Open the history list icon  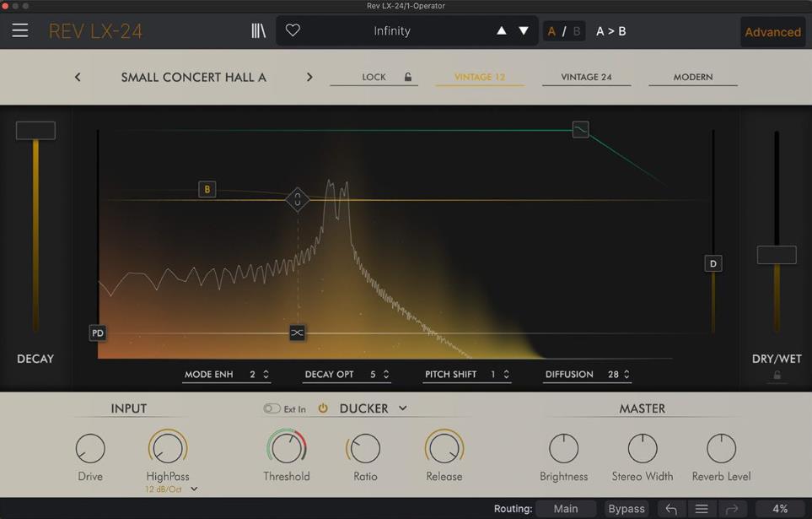(702, 509)
